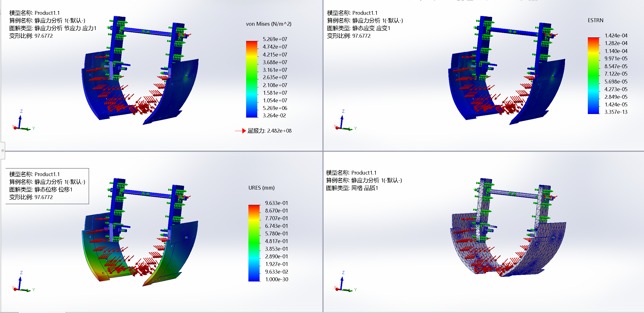Click the yield strength label '屈服力: 2.482e+08'
Image resolution: width=644 pixels, height=313 pixels.
click(x=269, y=131)
